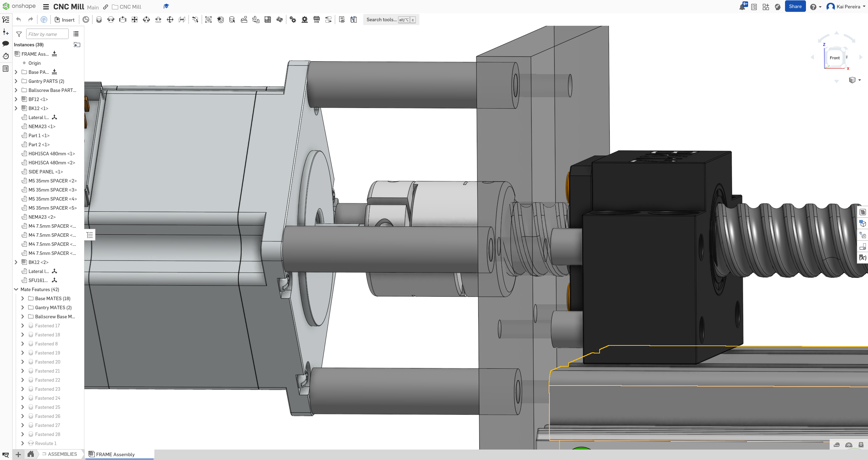Open the measure tool at bottom right
The height and width of the screenshot is (460, 868).
coord(836,445)
